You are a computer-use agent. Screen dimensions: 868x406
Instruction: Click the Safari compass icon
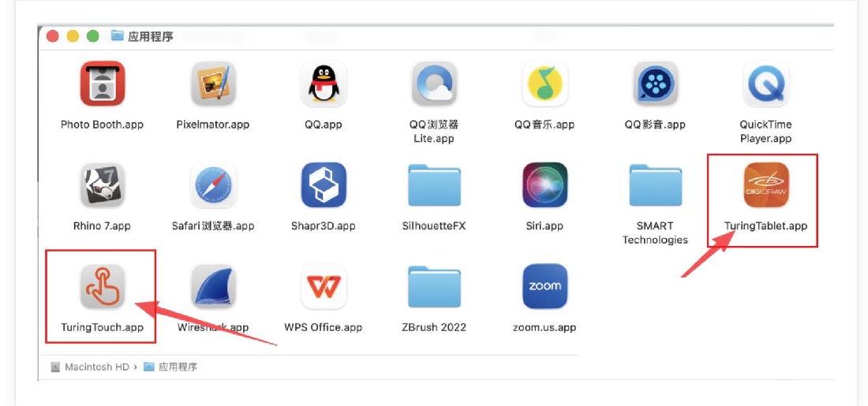pyautogui.click(x=213, y=185)
